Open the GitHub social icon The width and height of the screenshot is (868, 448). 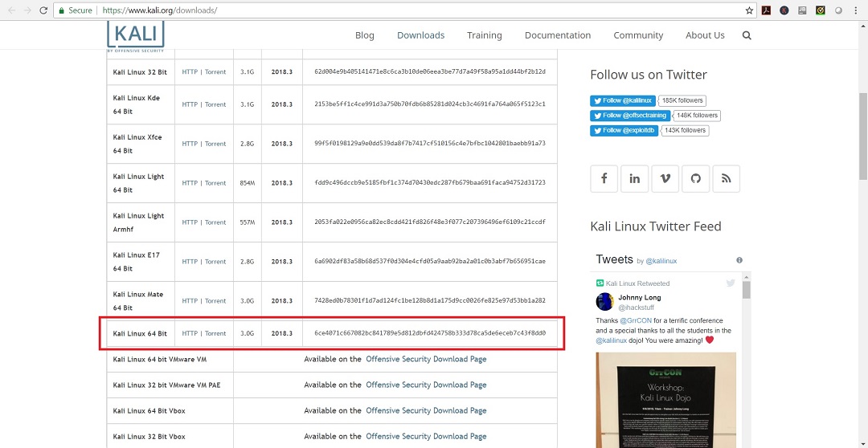(695, 178)
